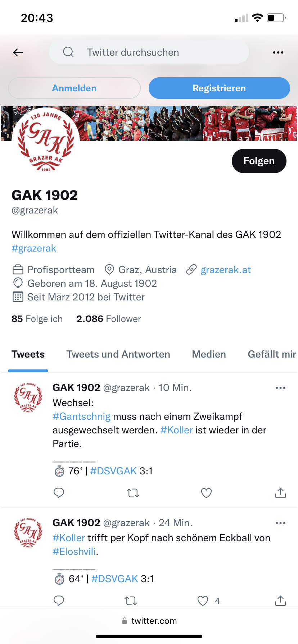This screenshot has height=644, width=298.
Task: Share the 76' #DSVGAK tweet
Action: [x=280, y=493]
